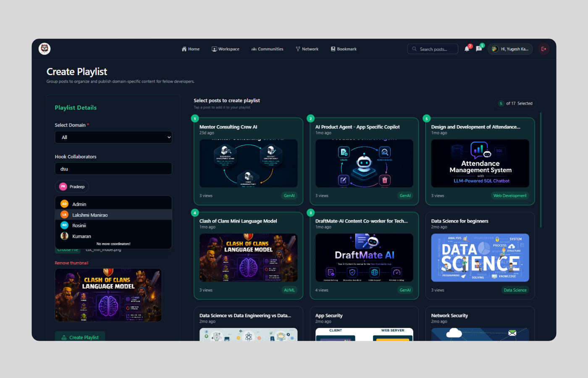Click the Hook Collaborators input containing dsu
Screen dimensions: 588x378
tap(113, 169)
